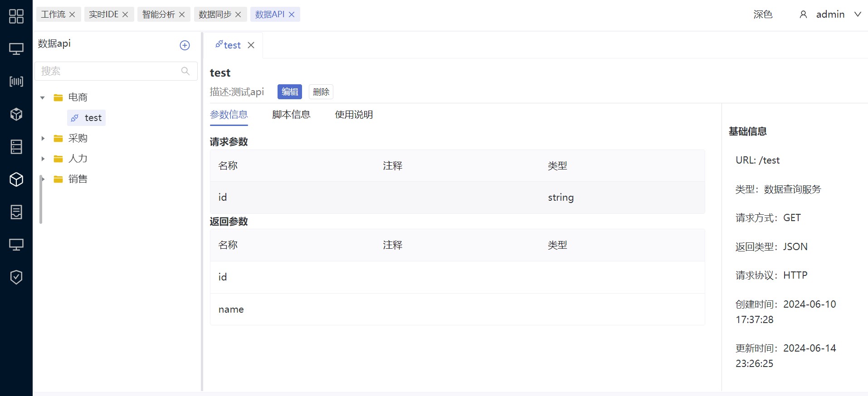
Task: Close the 数据API tab
Action: (292, 14)
